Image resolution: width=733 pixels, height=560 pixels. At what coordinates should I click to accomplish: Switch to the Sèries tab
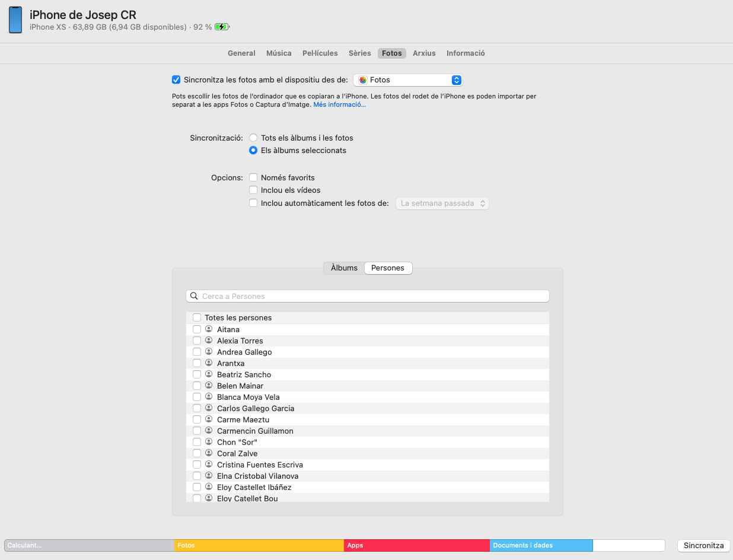[x=359, y=53]
